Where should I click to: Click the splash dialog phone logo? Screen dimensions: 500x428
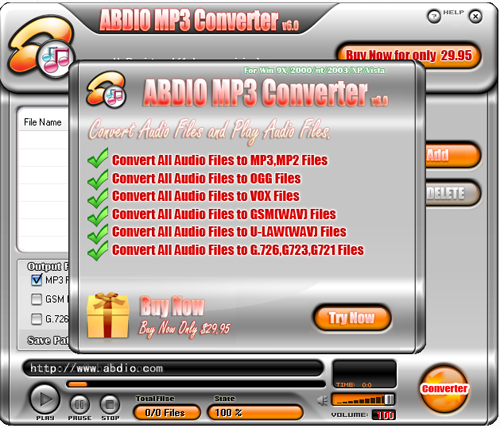point(106,89)
